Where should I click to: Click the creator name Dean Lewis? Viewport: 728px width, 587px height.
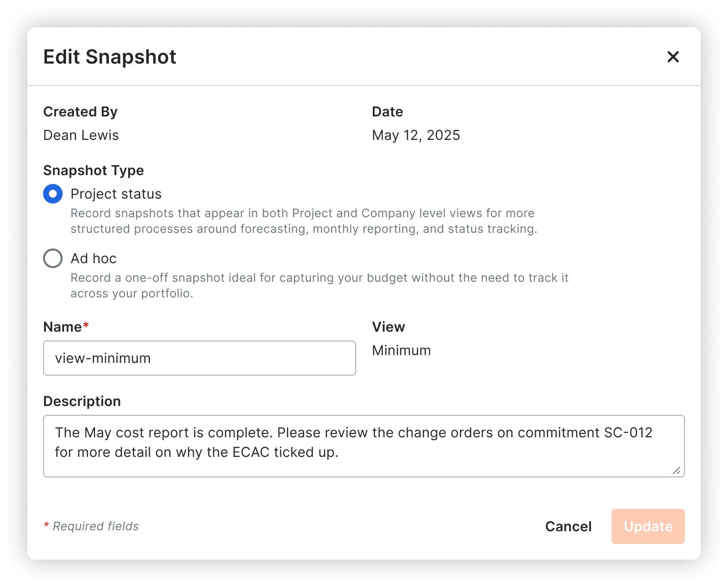[x=81, y=135]
